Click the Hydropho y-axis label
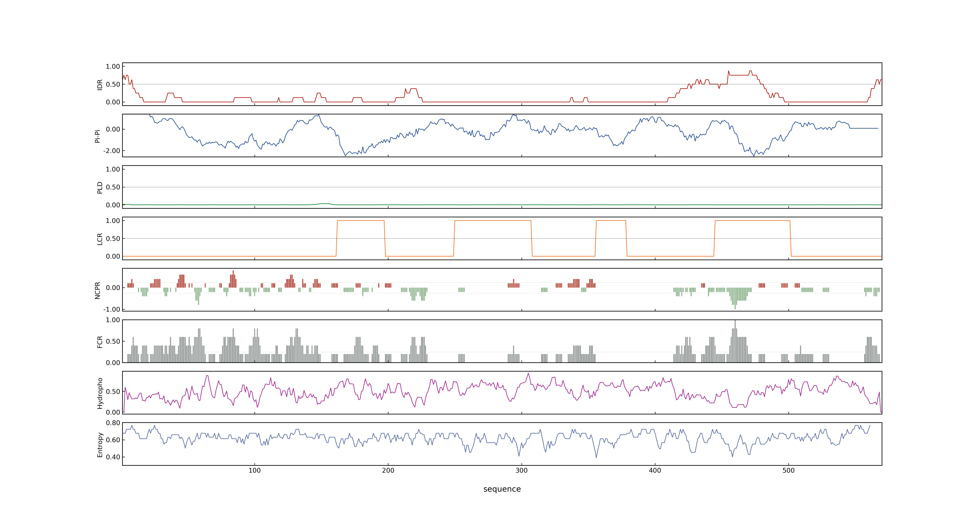980x523 pixels. 100,393
